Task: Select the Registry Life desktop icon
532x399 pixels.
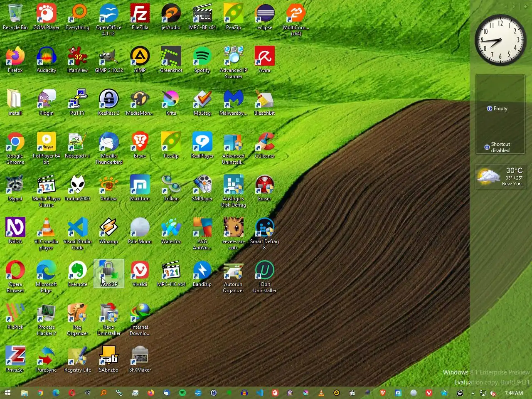Action: [78, 360]
